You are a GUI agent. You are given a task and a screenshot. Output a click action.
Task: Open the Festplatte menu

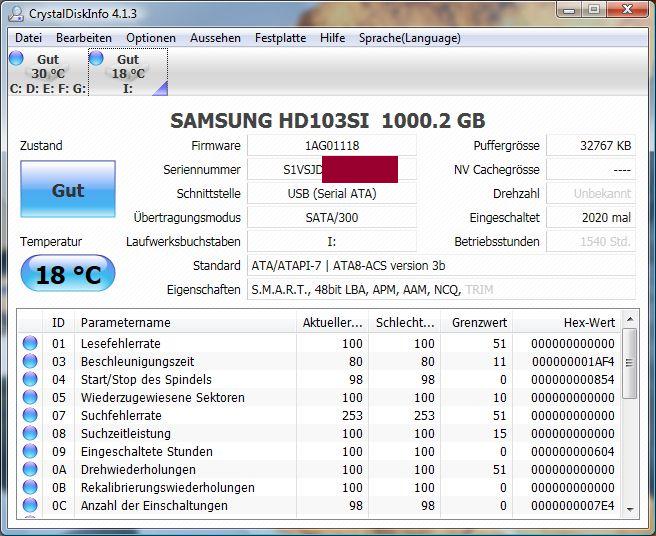pyautogui.click(x=280, y=38)
